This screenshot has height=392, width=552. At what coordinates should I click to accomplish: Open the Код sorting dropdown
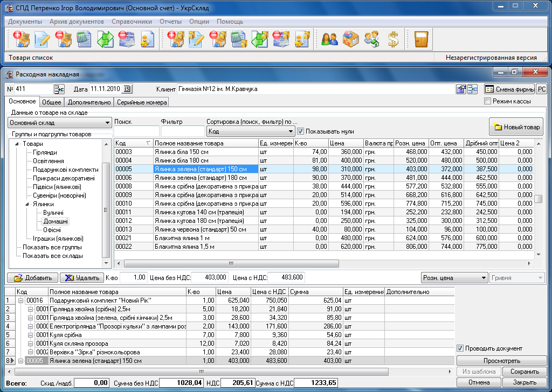290,131
